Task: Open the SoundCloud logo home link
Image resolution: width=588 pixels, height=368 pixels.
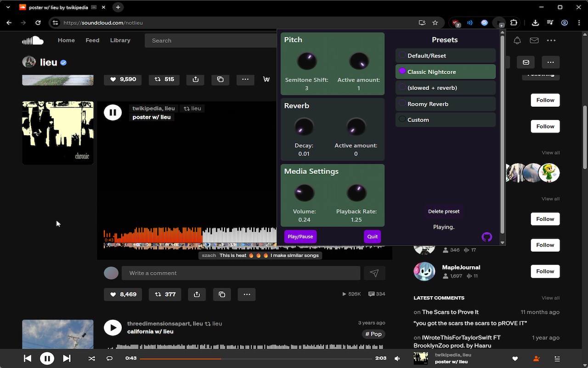Action: pyautogui.click(x=33, y=40)
